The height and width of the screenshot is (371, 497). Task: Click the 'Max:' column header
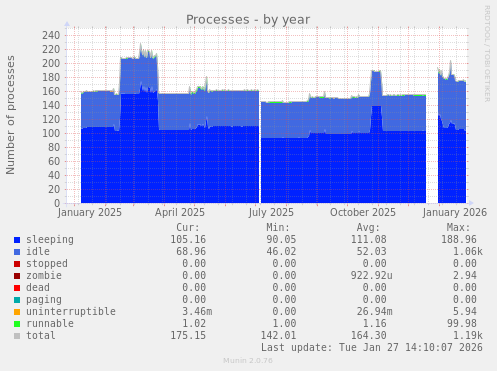(x=458, y=228)
